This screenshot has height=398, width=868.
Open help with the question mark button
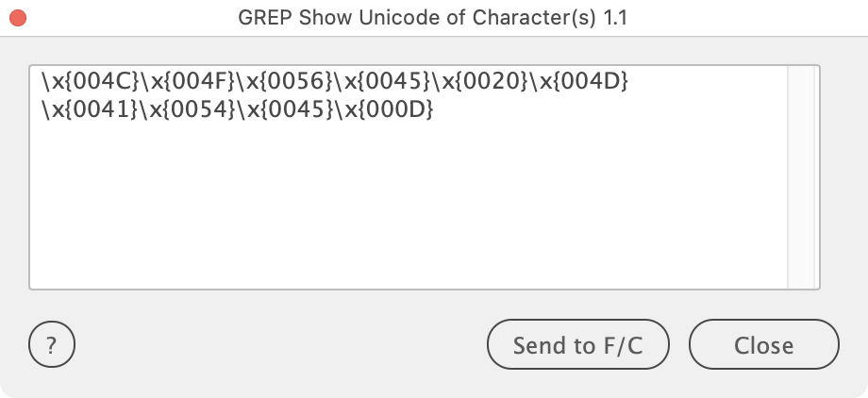coord(52,345)
